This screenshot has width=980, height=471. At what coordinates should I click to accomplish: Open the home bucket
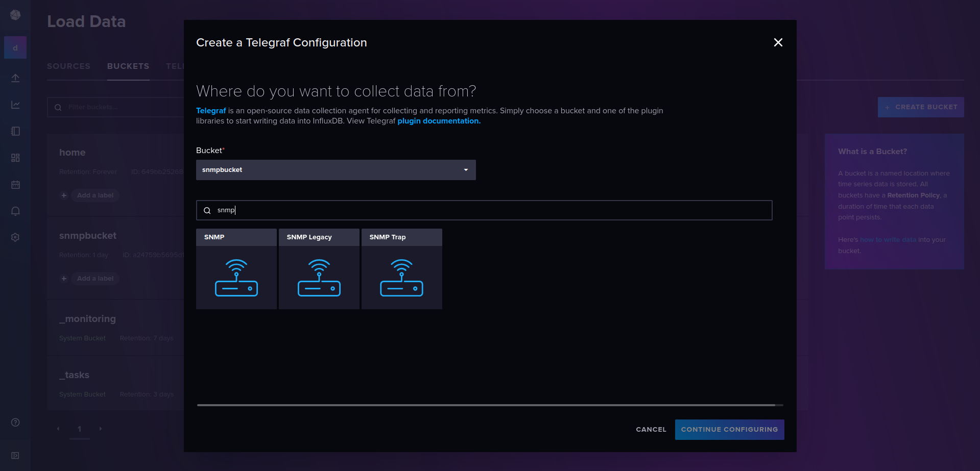click(x=73, y=153)
